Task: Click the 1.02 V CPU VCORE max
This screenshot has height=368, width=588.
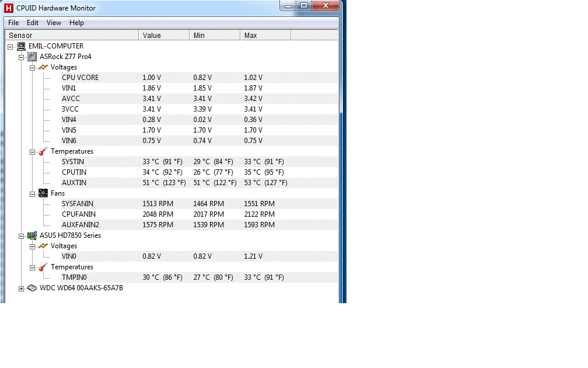Action: pyautogui.click(x=253, y=78)
